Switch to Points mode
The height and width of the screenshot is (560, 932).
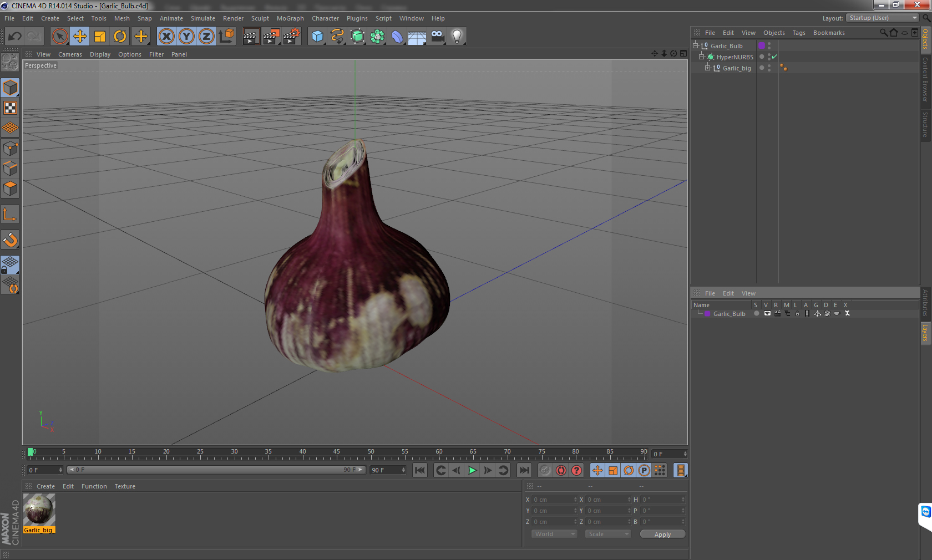tap(10, 149)
